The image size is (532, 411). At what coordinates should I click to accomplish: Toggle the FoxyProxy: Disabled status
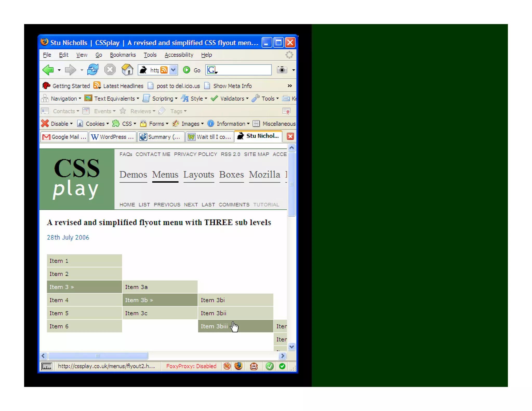191,366
